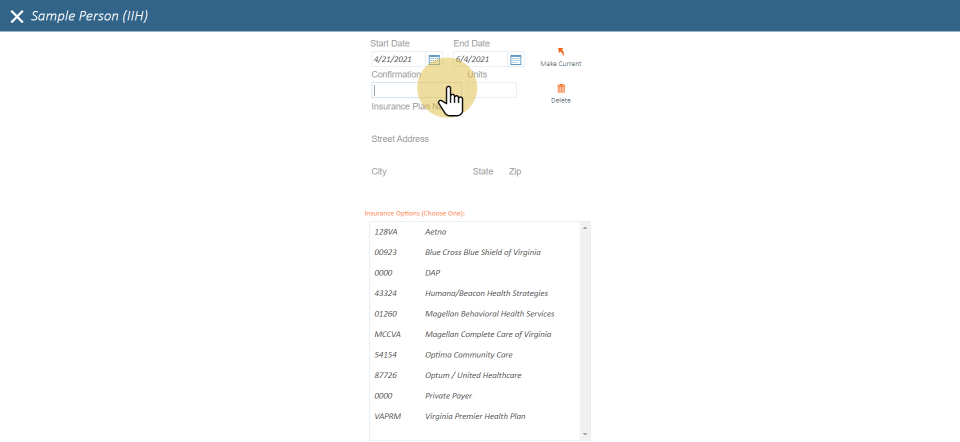960x442 pixels.
Task: Click into the End Date field
Action: 480,60
